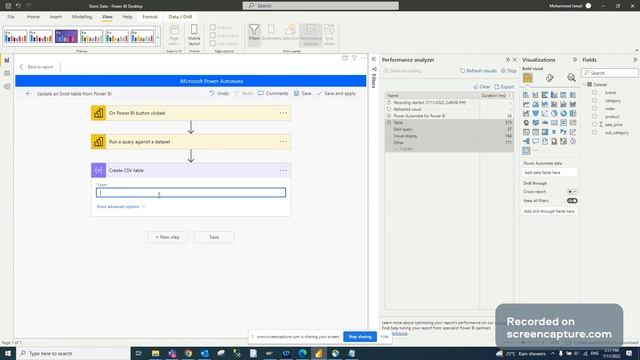Switch to the Format ribbon tab
The height and width of the screenshot is (360, 640).
pos(150,17)
